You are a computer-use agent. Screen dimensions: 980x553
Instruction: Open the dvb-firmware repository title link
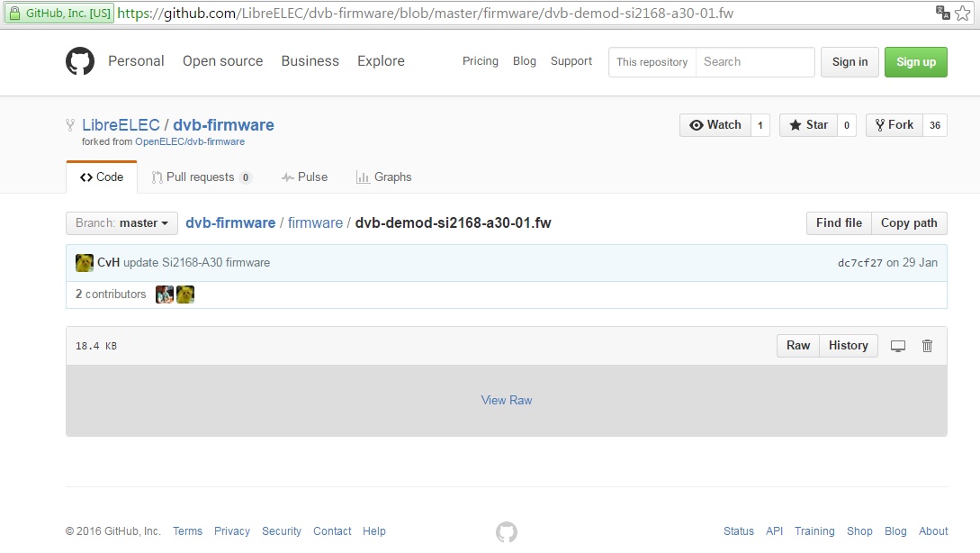223,125
